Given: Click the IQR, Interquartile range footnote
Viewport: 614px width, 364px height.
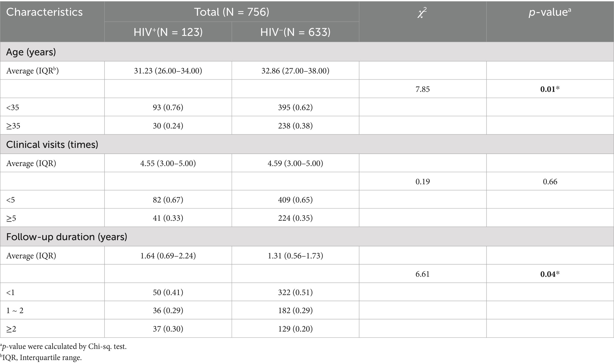Looking at the screenshot, I should 41,358.
